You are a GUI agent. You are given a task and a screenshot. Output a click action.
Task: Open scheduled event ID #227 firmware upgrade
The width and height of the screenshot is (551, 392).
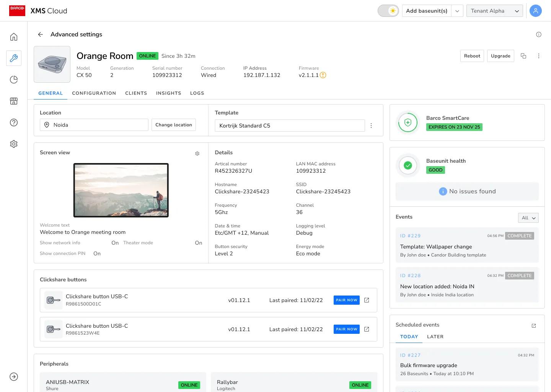pyautogui.click(x=467, y=364)
